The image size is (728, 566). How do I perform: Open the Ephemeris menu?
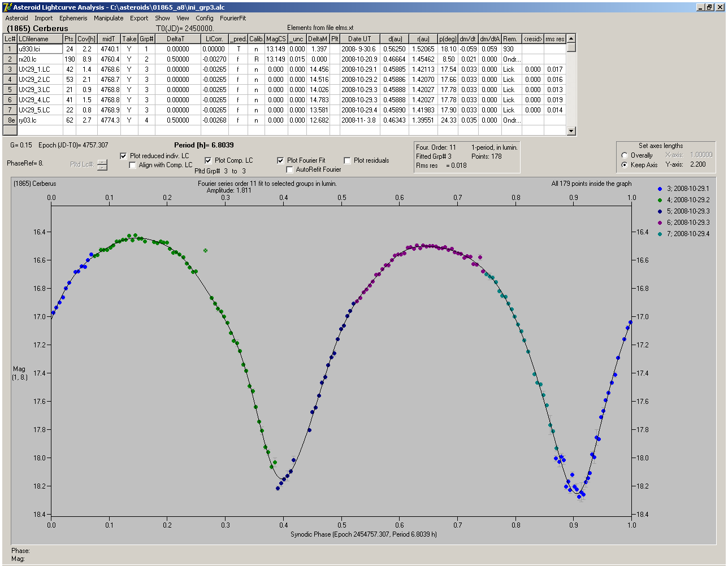(73, 18)
